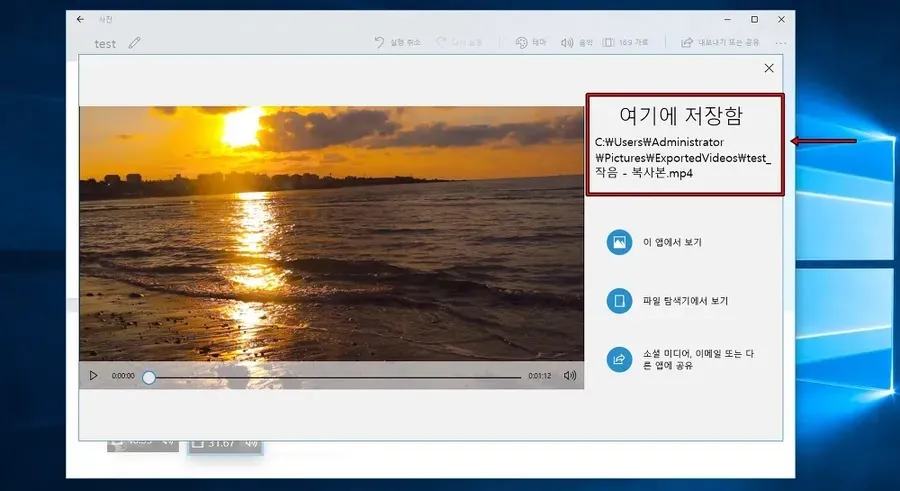Open the '테마' themes option
This screenshot has width=900, height=491.
coord(531,42)
